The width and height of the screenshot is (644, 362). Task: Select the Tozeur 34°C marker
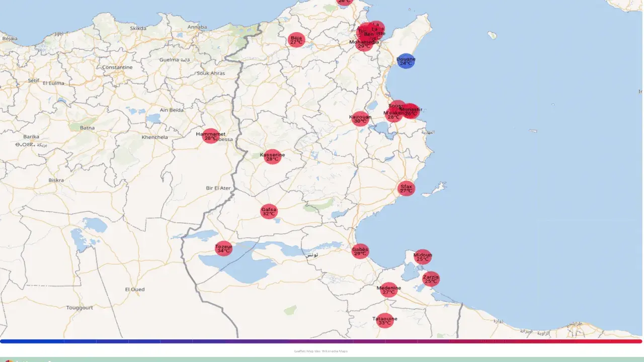point(224,248)
